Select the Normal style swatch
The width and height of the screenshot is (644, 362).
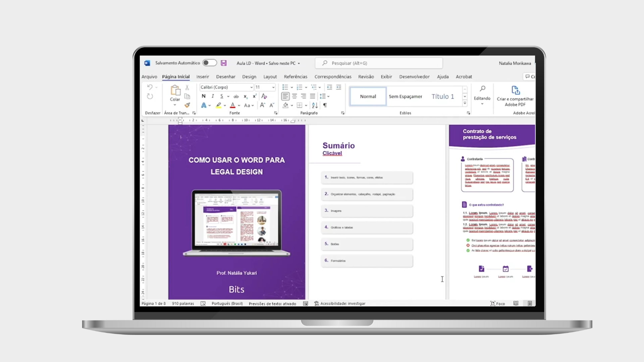tap(368, 96)
